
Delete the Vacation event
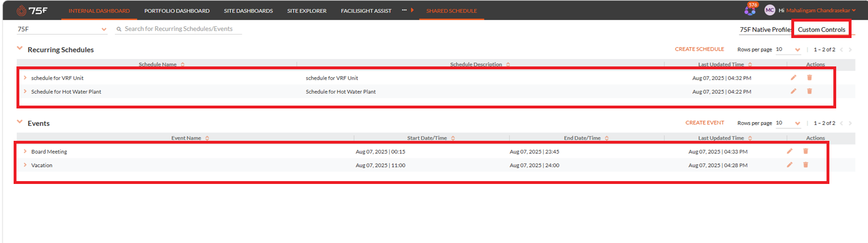(x=806, y=165)
